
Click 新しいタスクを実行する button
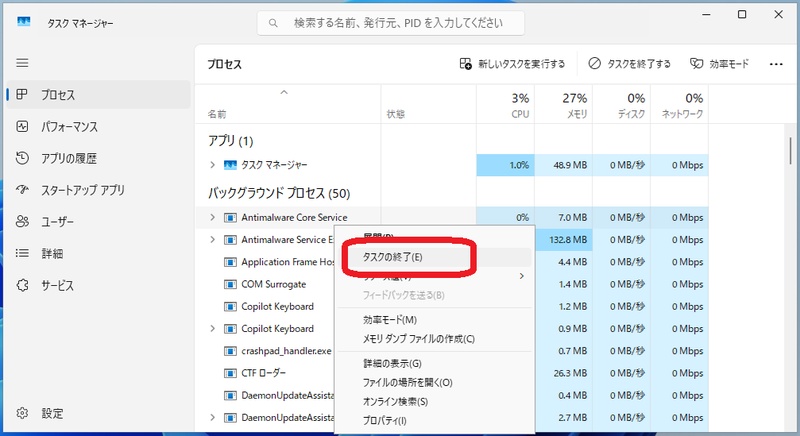pyautogui.click(x=512, y=64)
